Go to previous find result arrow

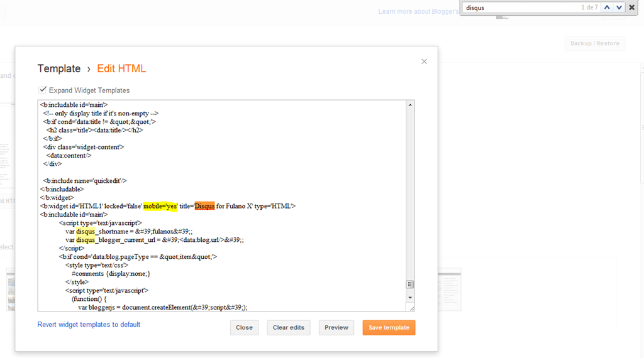607,8
